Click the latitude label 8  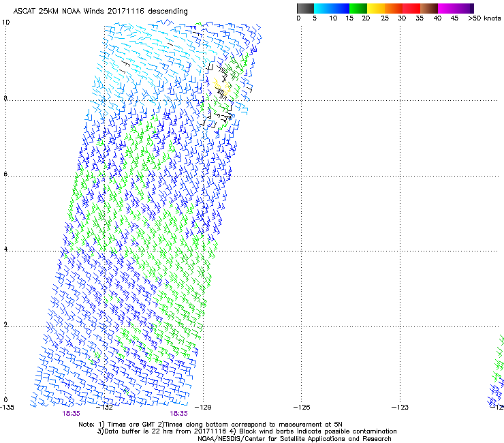[x=5, y=98]
